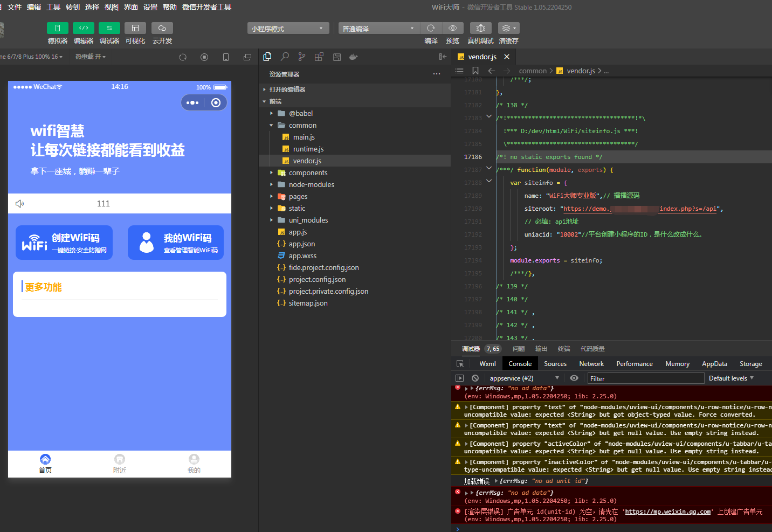Click the element inspector picker icon
This screenshot has height=532, width=772.
[x=460, y=364]
